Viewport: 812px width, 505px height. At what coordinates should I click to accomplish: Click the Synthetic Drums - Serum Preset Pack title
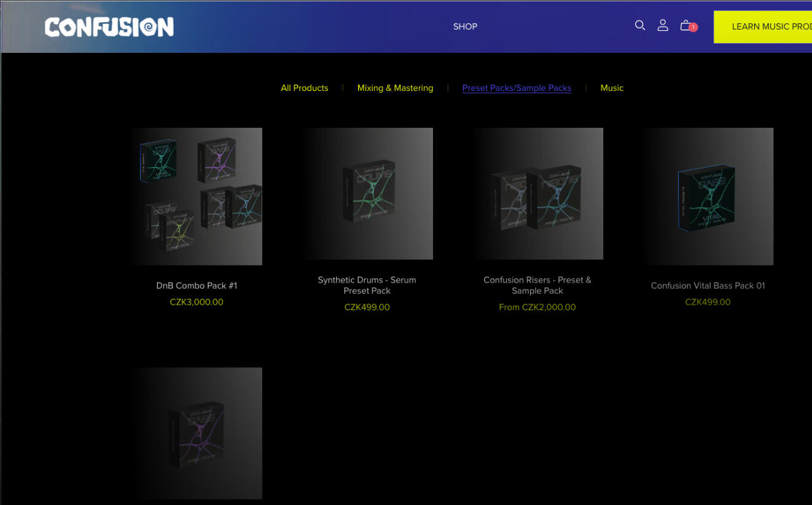click(367, 285)
